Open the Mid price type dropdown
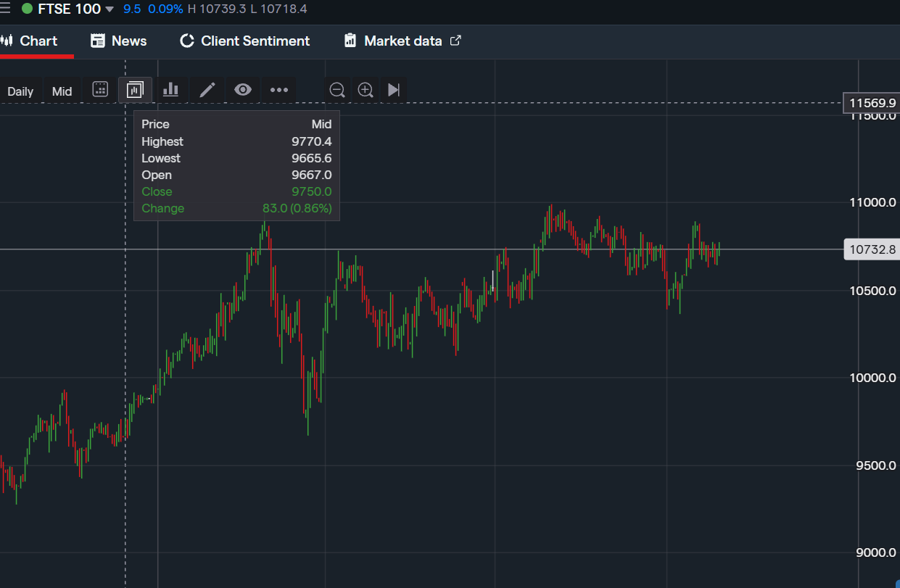 pyautogui.click(x=62, y=91)
